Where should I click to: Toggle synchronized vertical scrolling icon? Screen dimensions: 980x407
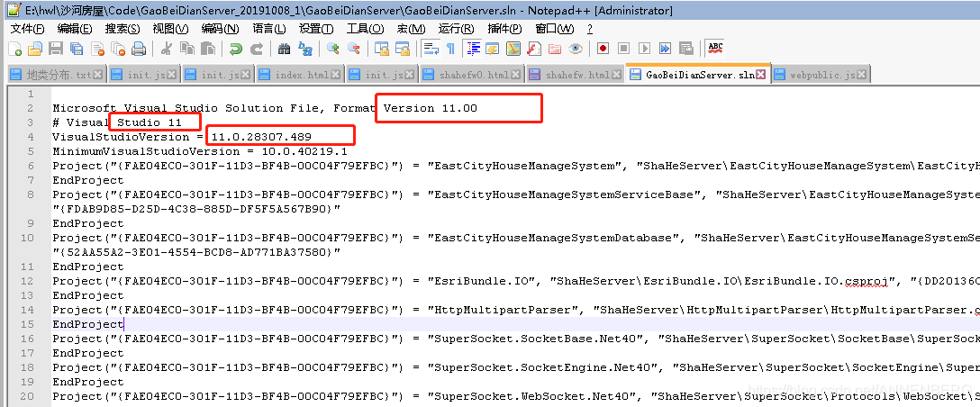(381, 49)
